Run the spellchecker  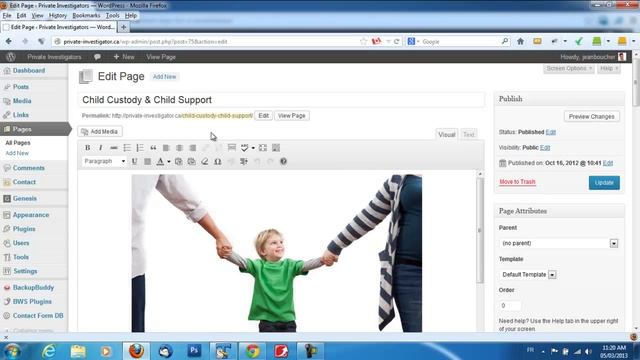click(x=244, y=148)
